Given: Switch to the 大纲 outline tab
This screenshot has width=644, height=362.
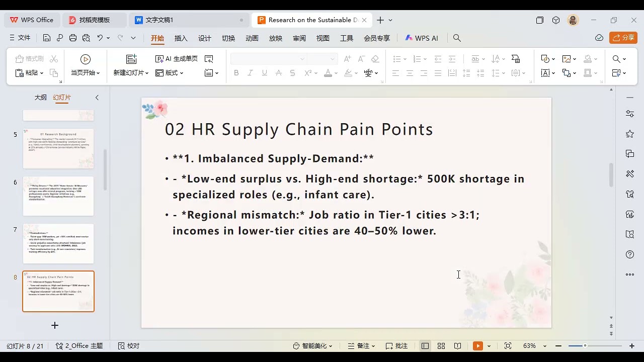Looking at the screenshot, I should click(x=41, y=98).
